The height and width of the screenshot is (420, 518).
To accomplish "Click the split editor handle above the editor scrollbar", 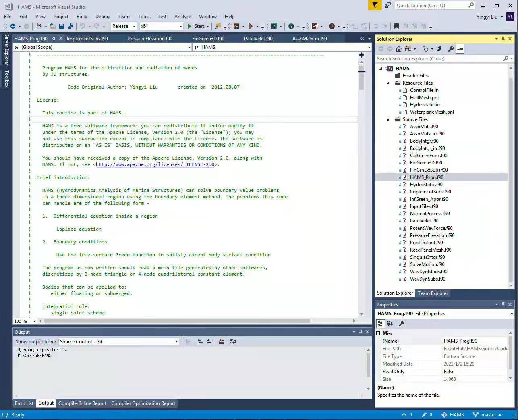I will (x=361, y=55).
